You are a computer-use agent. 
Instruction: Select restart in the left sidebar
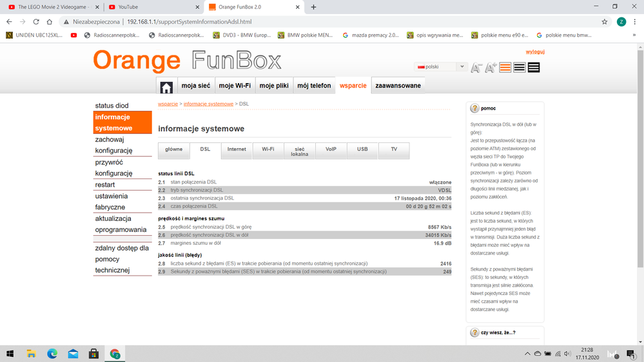[105, 185]
